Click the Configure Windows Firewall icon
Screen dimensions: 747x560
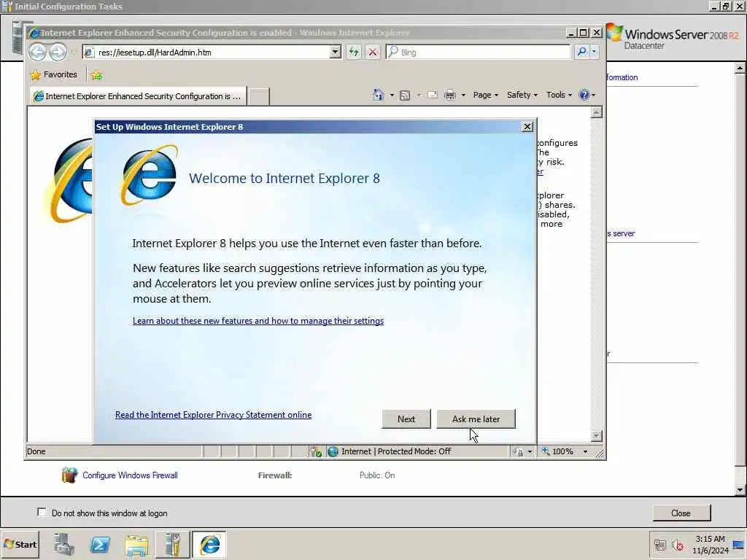tap(69, 475)
